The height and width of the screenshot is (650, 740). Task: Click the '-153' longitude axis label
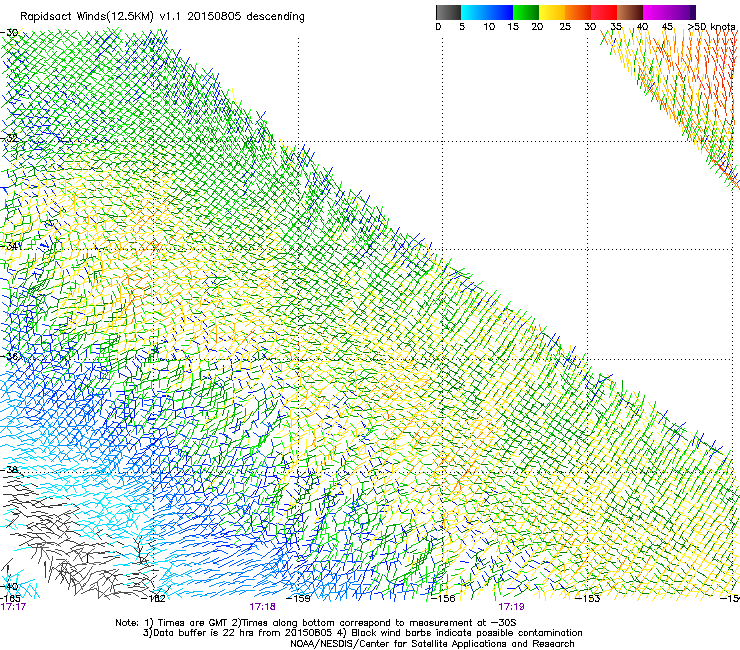(588, 599)
